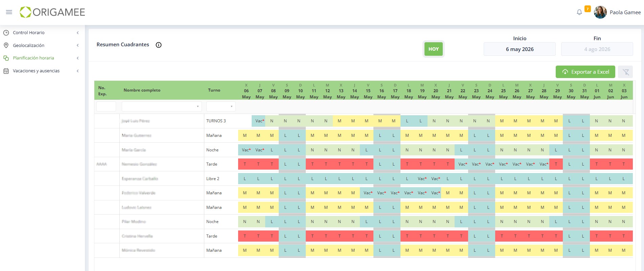The width and height of the screenshot is (644, 271).
Task: Click the notifications bell icon
Action: pos(579,12)
